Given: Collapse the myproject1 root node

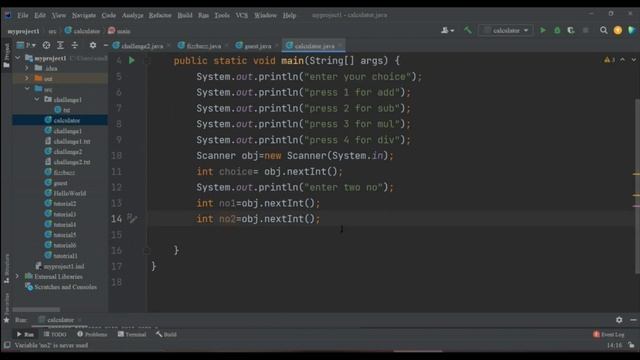Looking at the screenshot, I should 18,58.
